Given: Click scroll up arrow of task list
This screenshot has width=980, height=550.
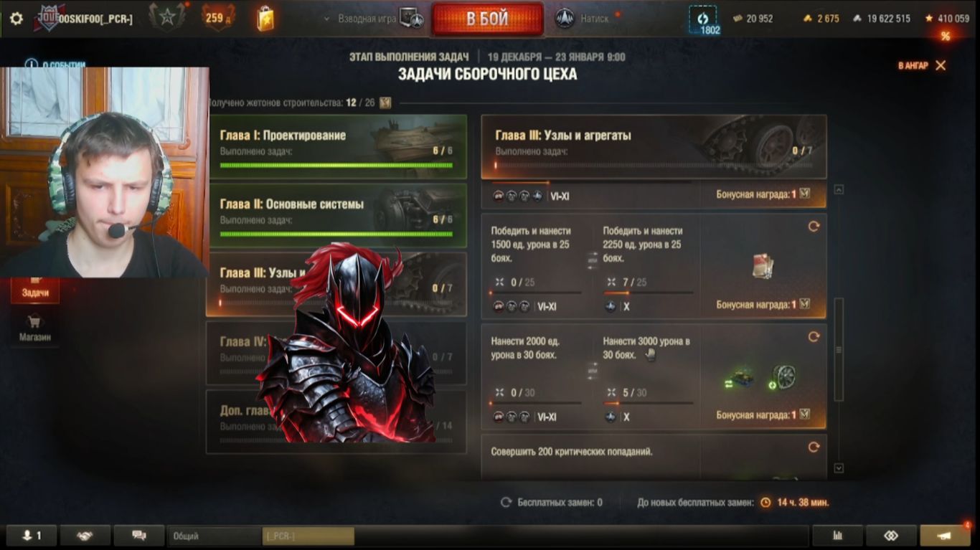Looking at the screenshot, I should (x=839, y=190).
